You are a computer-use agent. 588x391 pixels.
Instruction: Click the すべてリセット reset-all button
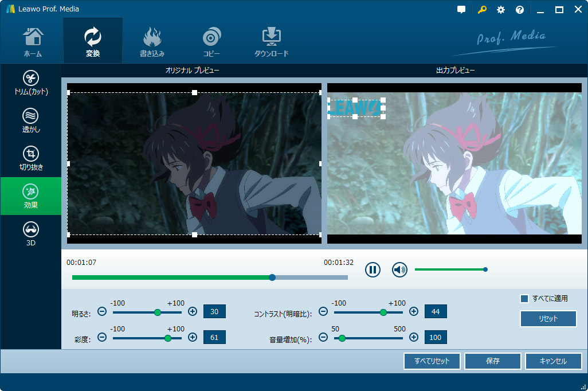[x=432, y=361]
